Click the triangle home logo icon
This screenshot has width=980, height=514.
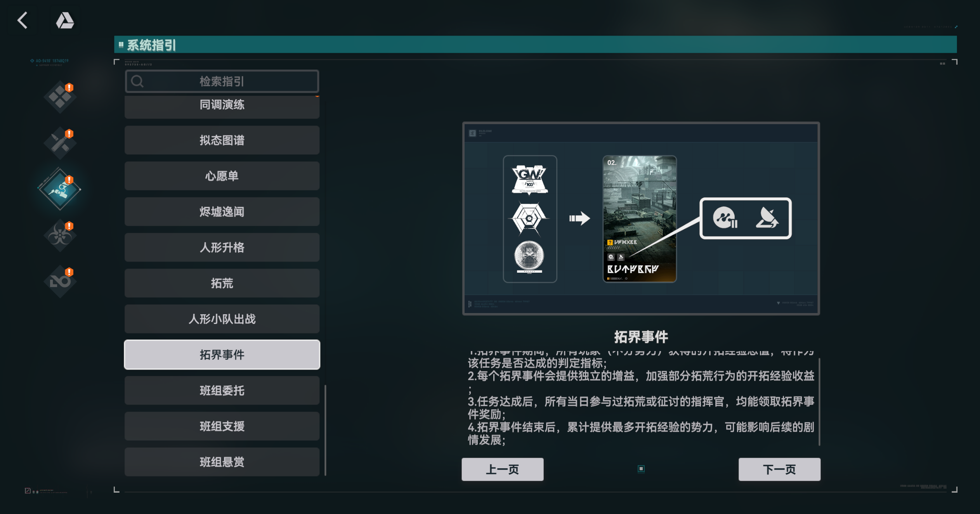coord(65,20)
